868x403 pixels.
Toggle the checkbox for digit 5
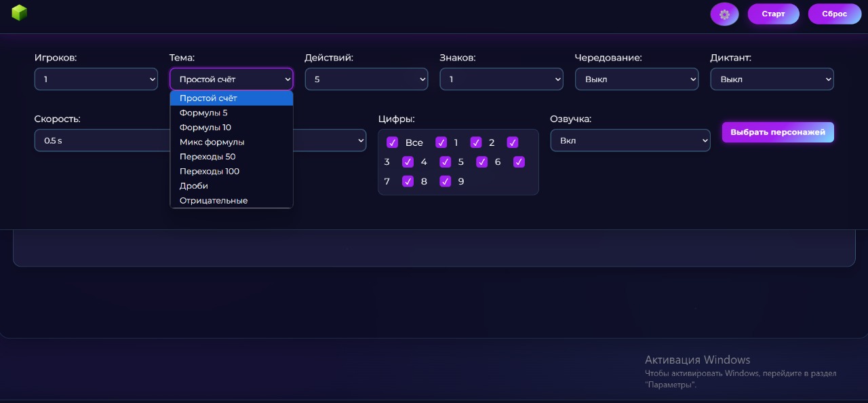point(446,162)
